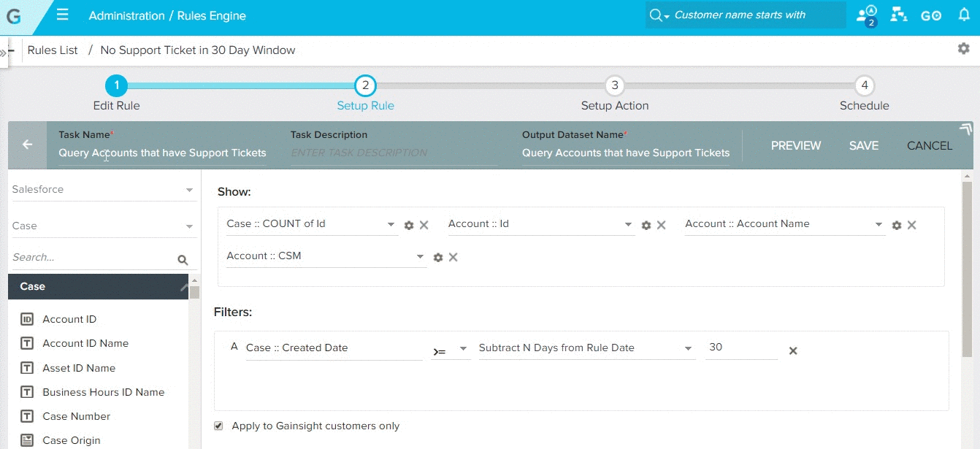
Task: Click the SAVE button
Action: click(x=863, y=146)
